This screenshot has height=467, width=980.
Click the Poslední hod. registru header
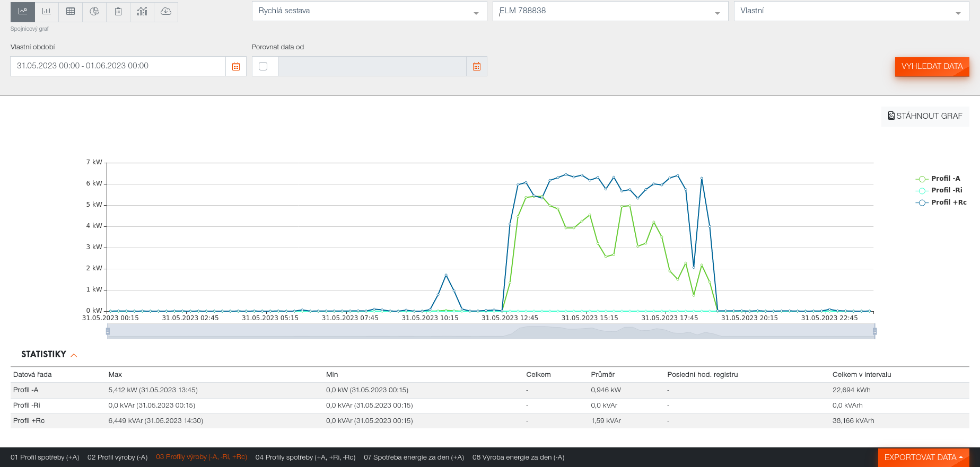(703, 375)
